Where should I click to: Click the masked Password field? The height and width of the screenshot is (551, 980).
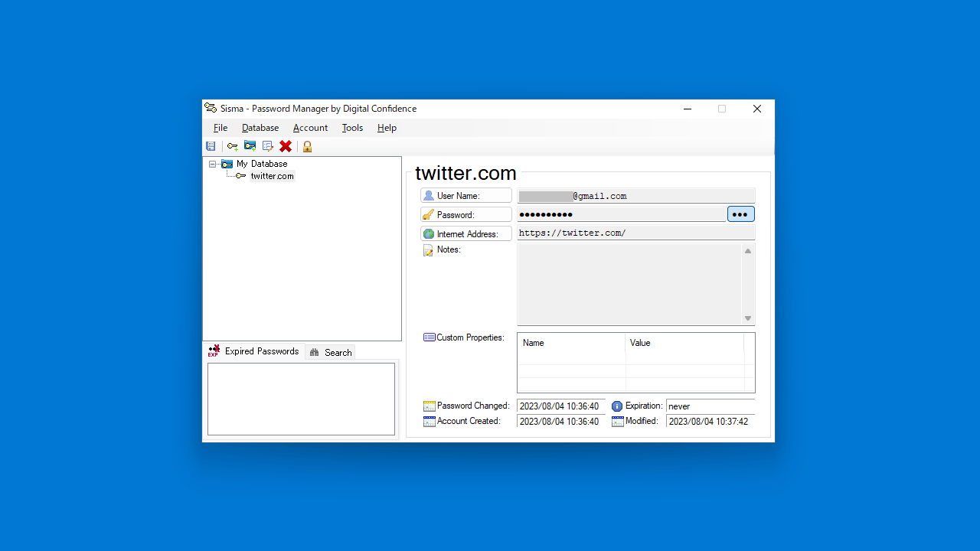(x=622, y=214)
